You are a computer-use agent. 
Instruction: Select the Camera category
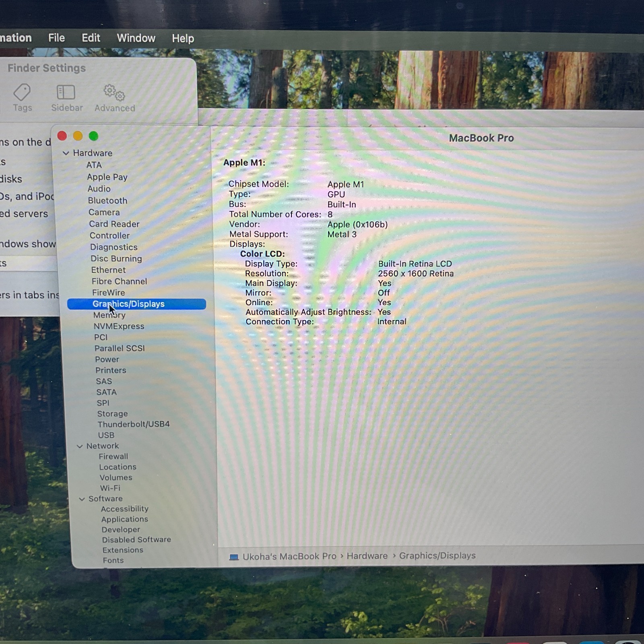(104, 212)
